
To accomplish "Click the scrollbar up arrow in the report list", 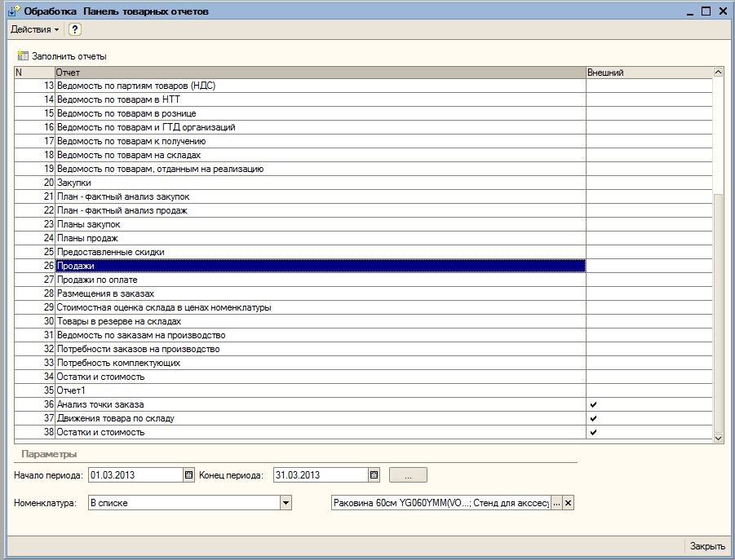I will click(718, 72).
